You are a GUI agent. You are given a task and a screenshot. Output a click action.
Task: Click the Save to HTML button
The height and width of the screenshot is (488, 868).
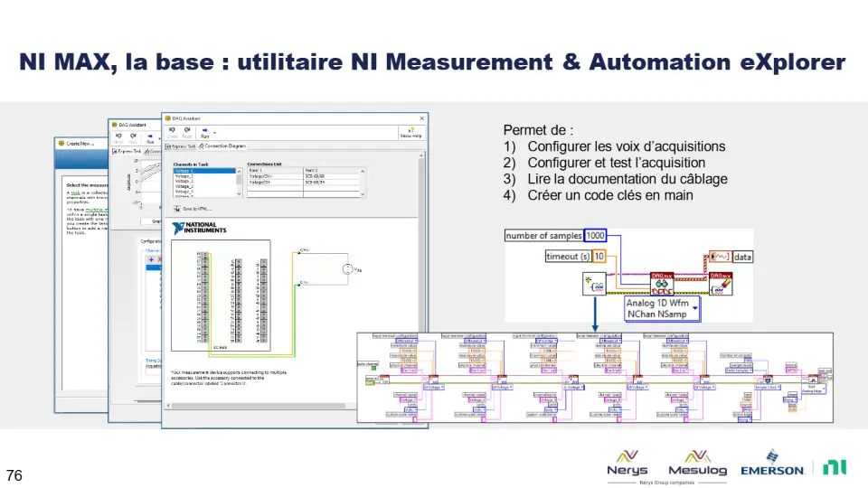[x=192, y=209]
